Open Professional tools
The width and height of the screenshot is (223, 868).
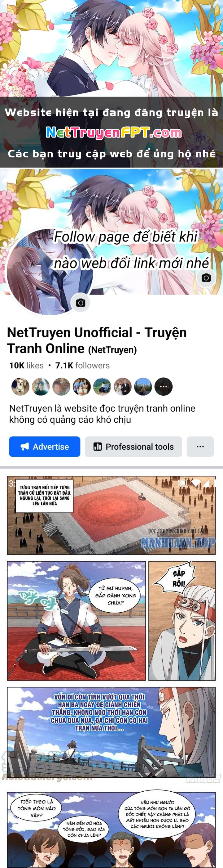pyautogui.click(x=133, y=447)
